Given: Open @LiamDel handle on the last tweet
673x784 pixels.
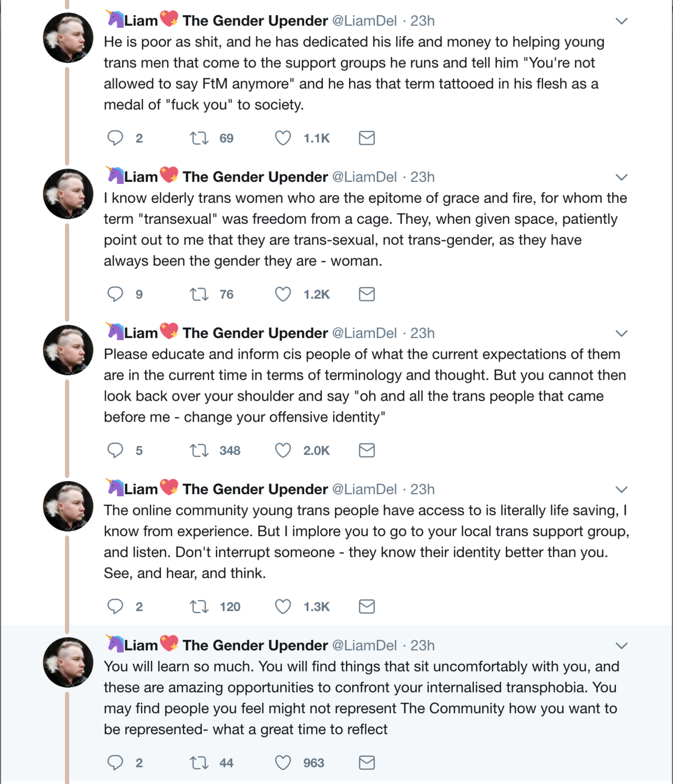Looking at the screenshot, I should point(364,645).
